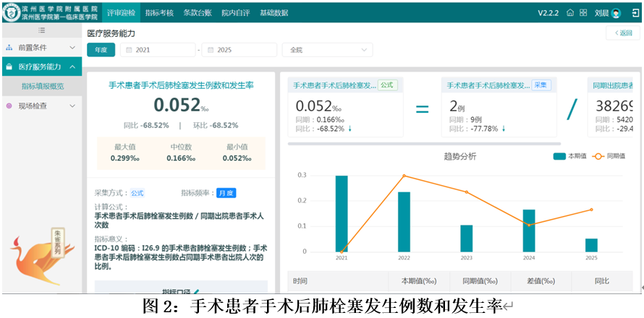644x318 pixels.
Task: Select 指标填报概览 in the sidebar
Action: pos(43,86)
